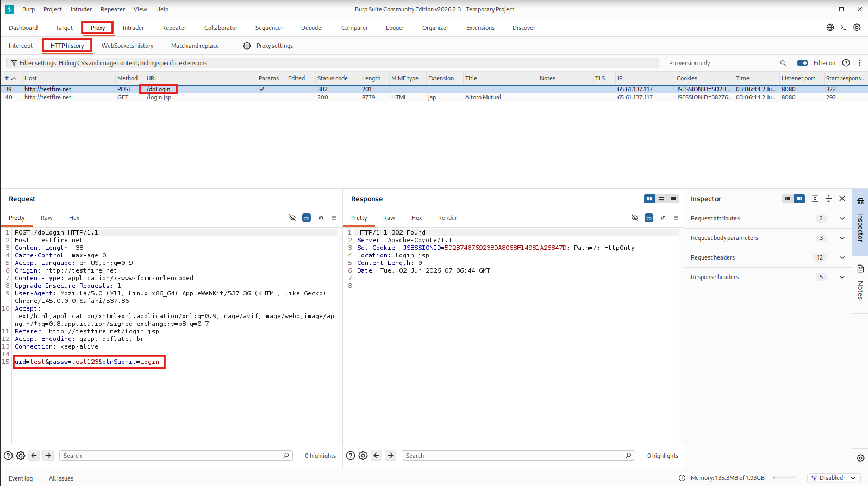Open Response search settings gear

(x=363, y=456)
